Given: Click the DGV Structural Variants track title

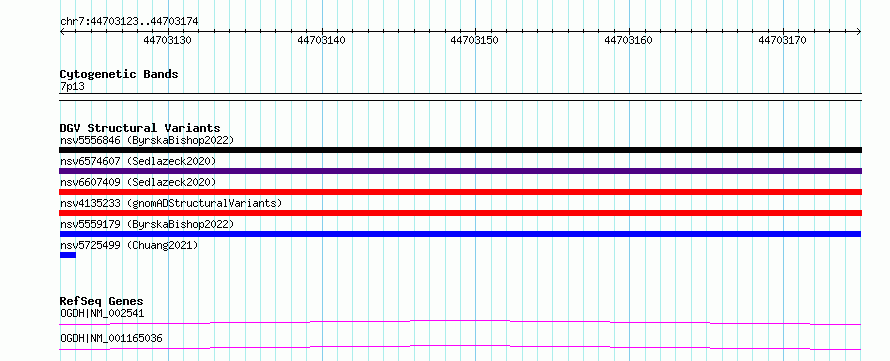Looking at the screenshot, I should point(140,128).
